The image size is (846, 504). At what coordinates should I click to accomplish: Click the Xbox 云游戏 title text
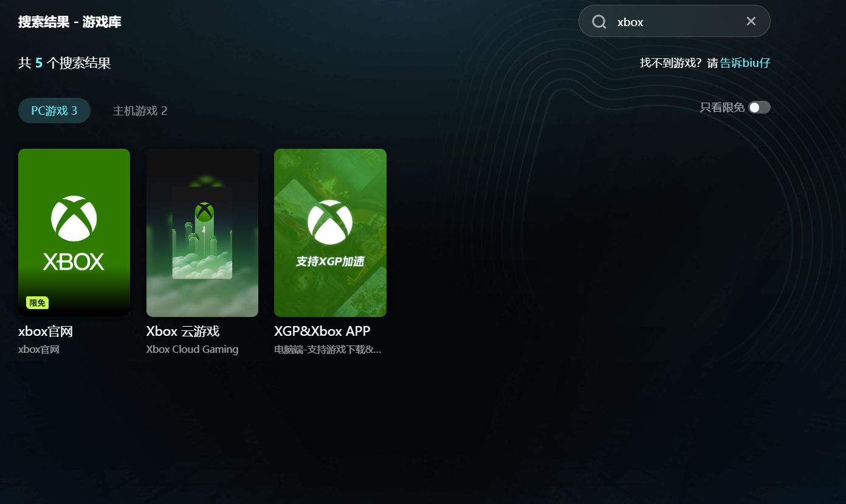coord(183,332)
